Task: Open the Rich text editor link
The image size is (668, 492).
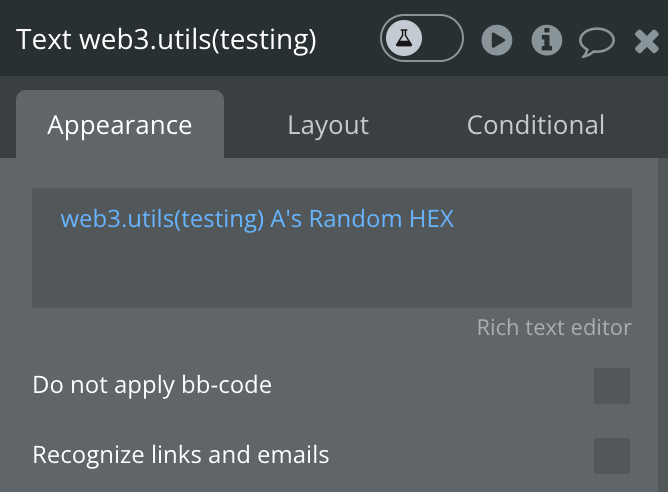Action: [554, 327]
